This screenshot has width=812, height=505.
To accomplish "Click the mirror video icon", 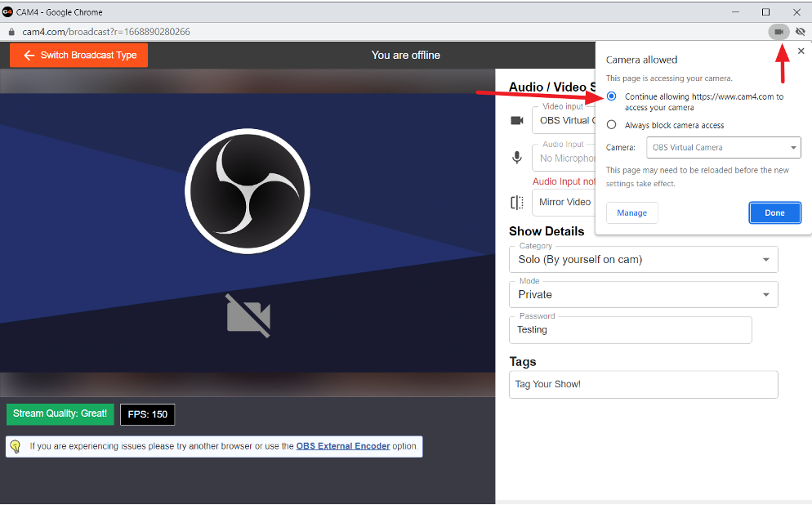I will coord(517,202).
